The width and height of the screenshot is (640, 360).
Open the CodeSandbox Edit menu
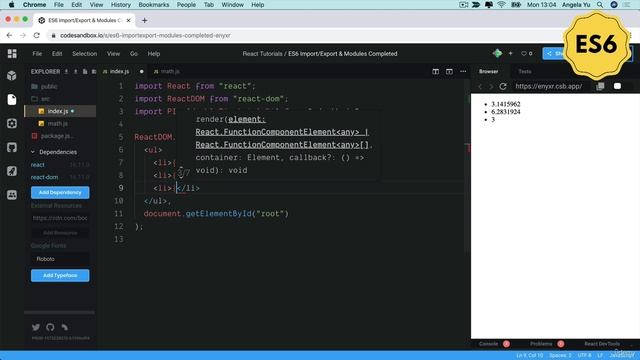pos(57,53)
